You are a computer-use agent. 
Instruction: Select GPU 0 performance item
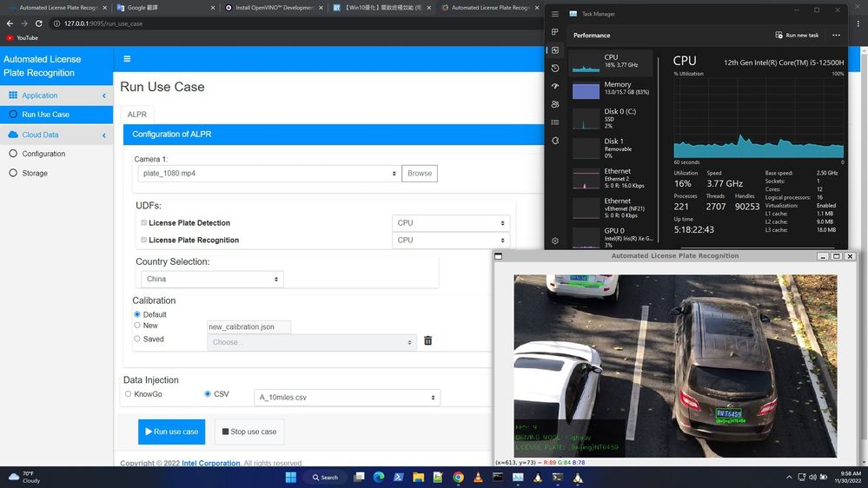(x=611, y=238)
